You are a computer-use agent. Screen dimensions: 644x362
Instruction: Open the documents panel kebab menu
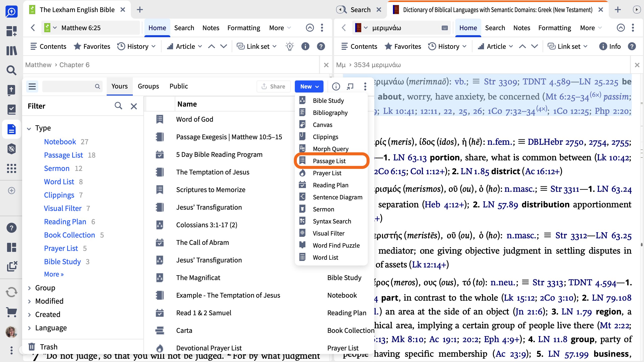pyautogui.click(x=365, y=86)
